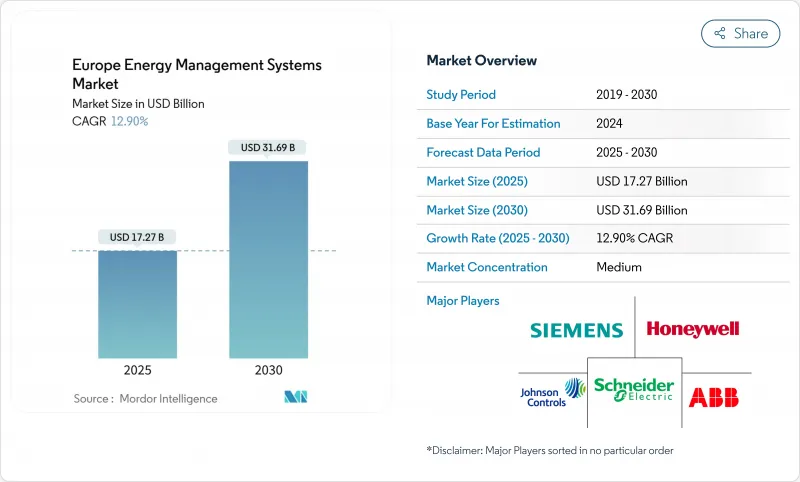Click the Growth Rate (2025 - 2030) row

(x=588, y=239)
